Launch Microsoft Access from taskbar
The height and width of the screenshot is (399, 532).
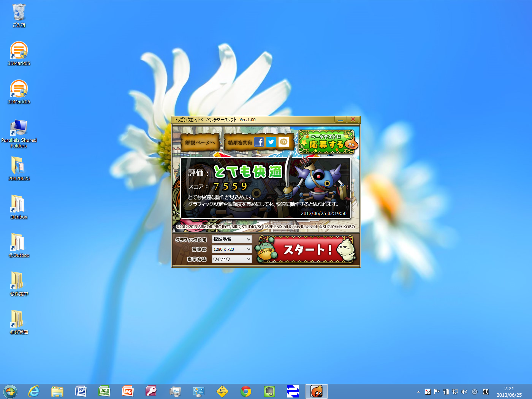[151, 391]
